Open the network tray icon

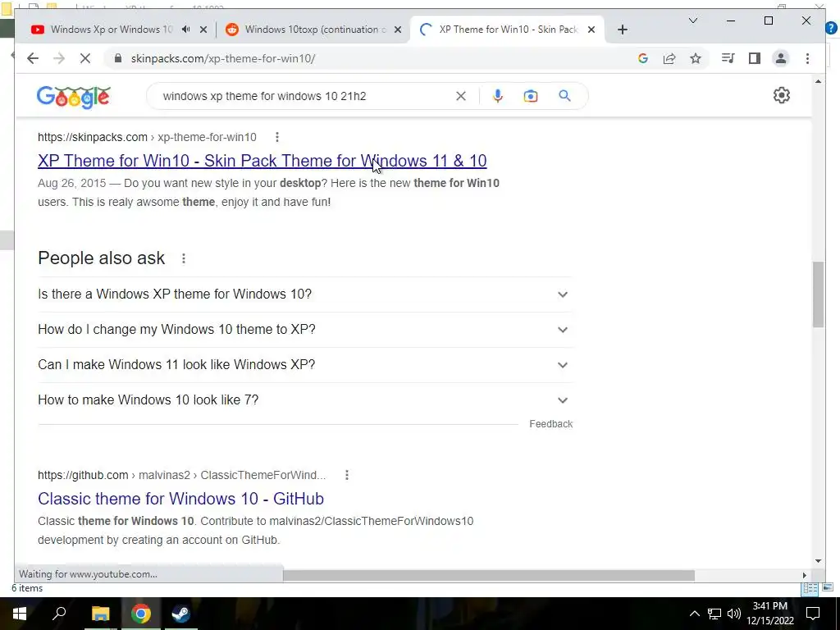[714, 614]
